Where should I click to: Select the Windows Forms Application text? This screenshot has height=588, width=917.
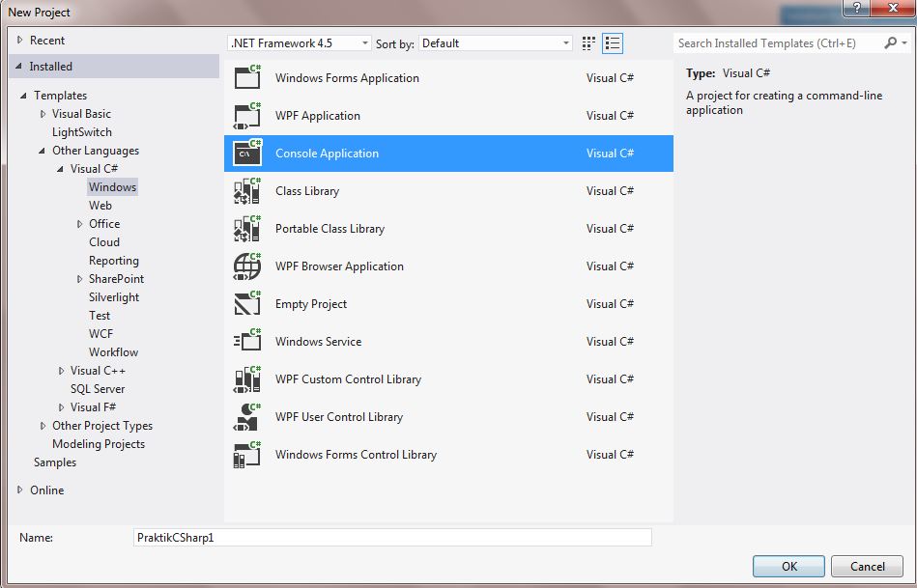[x=347, y=78]
